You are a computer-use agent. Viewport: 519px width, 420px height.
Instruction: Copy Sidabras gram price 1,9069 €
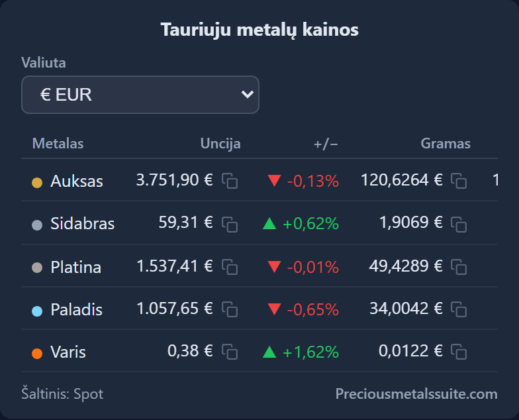pos(459,224)
